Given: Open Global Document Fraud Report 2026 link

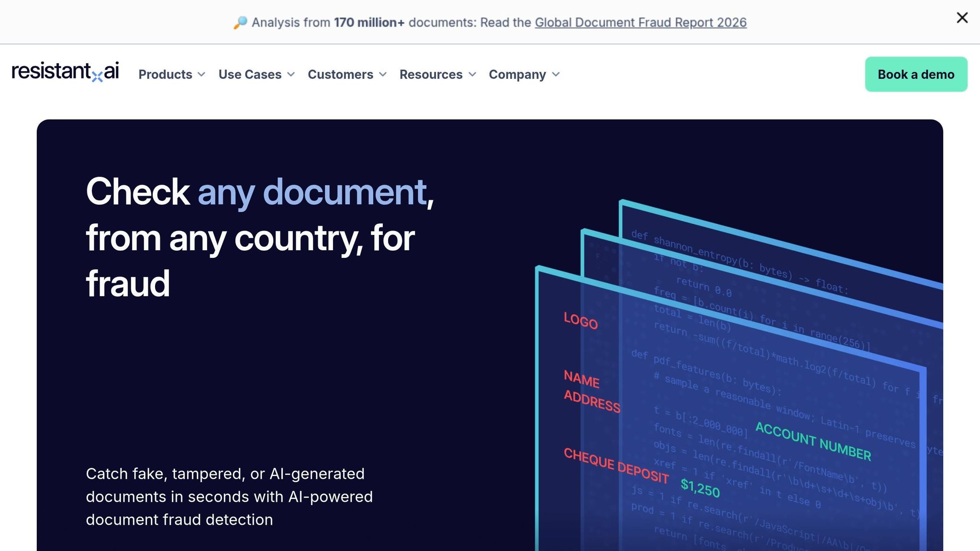Looking at the screenshot, I should click(641, 22).
